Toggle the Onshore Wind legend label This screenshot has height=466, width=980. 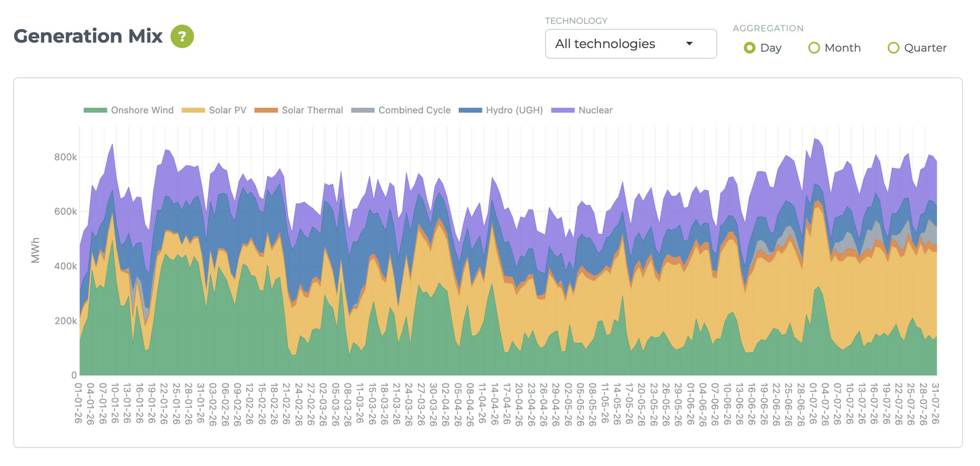pyautogui.click(x=142, y=110)
